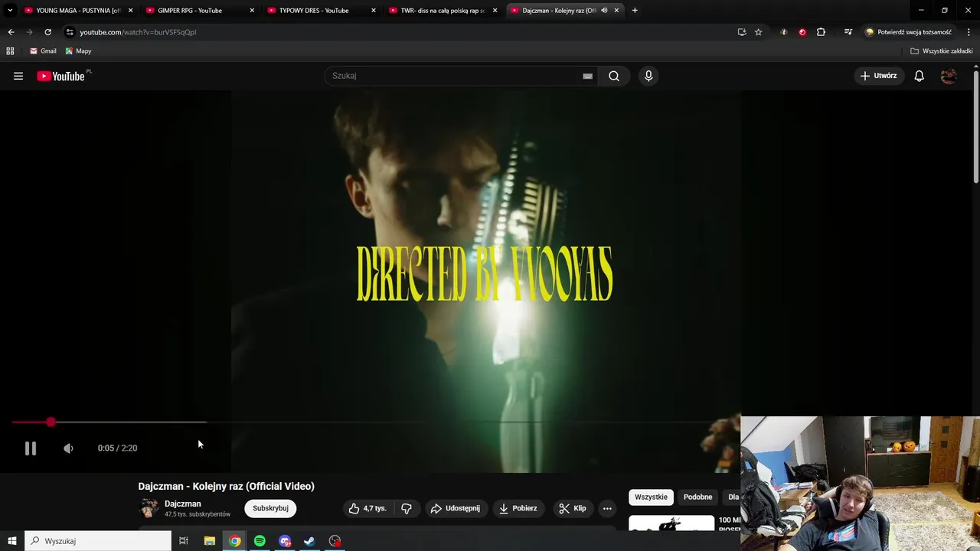Open Steam from taskbar
The image size is (980, 551).
tap(309, 541)
